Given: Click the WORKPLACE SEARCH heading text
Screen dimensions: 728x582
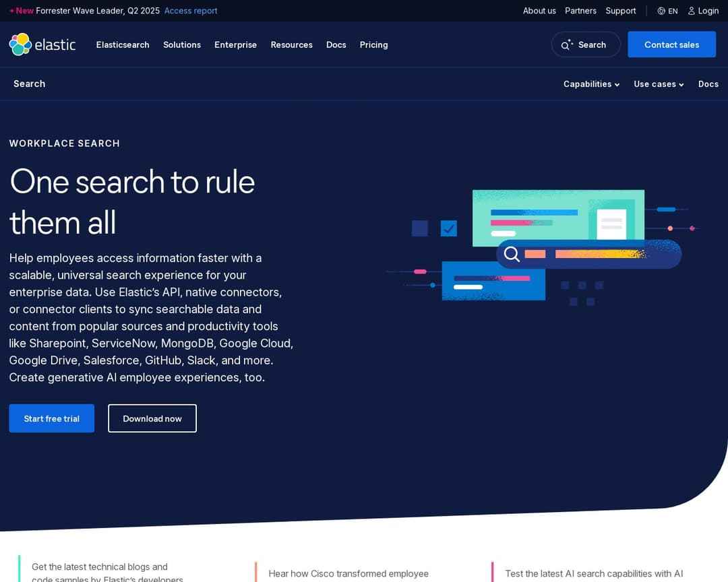Looking at the screenshot, I should (65, 143).
